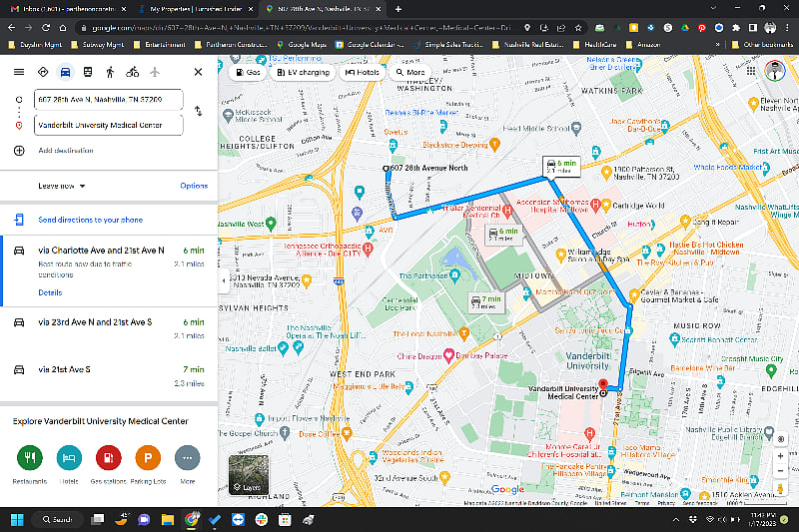This screenshot has width=799, height=532.
Task: Explore nearby Restaurants
Action: tap(30, 458)
